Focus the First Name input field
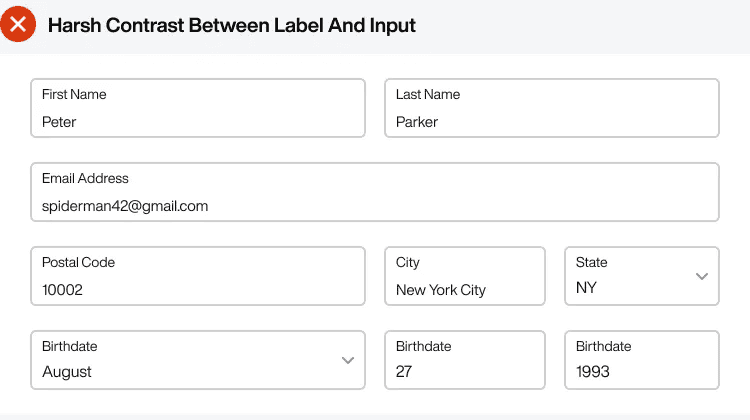 pyautogui.click(x=198, y=108)
